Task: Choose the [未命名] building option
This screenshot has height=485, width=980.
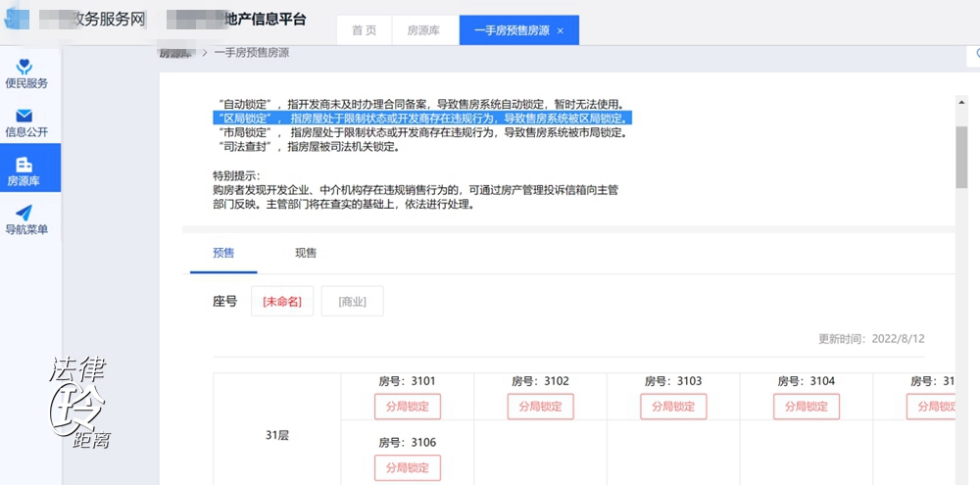Action: (x=282, y=302)
